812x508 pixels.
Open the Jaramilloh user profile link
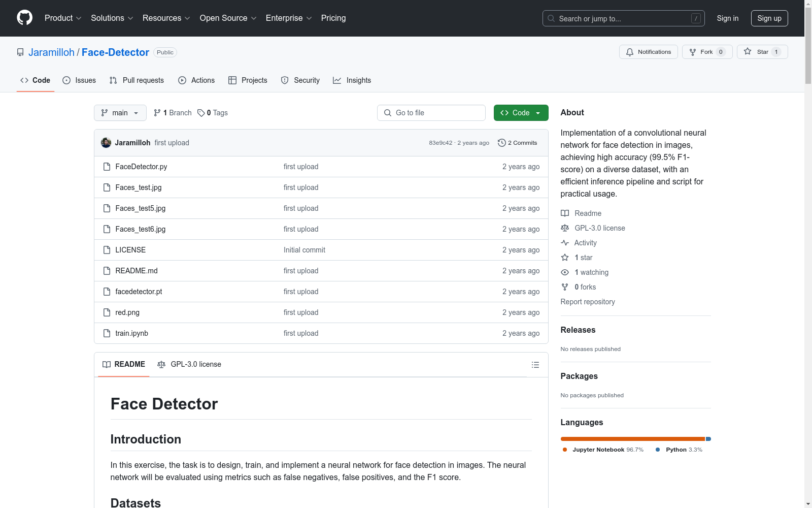click(x=51, y=52)
